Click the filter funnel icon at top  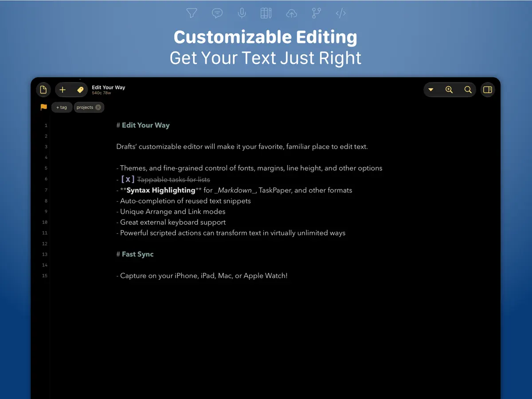tap(192, 13)
